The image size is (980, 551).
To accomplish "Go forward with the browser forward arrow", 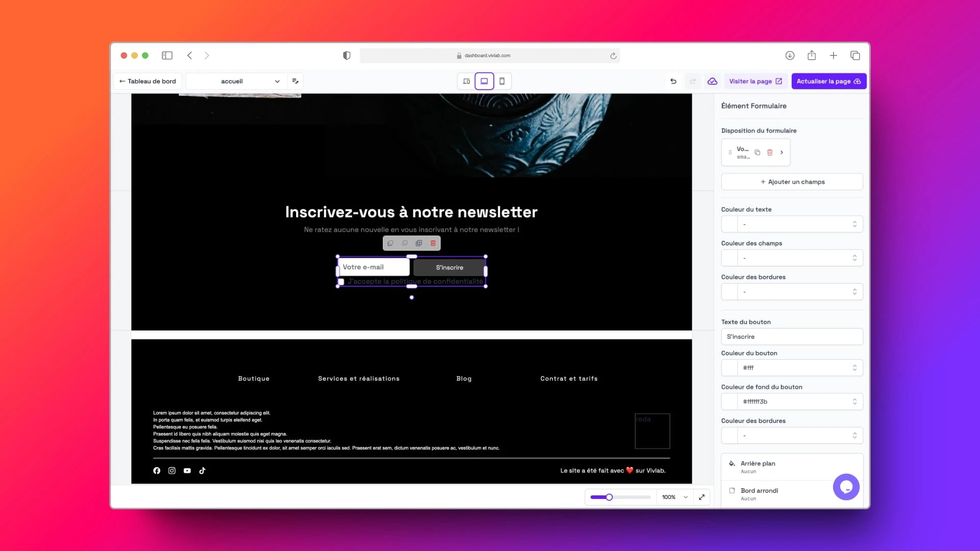I will (x=207, y=56).
